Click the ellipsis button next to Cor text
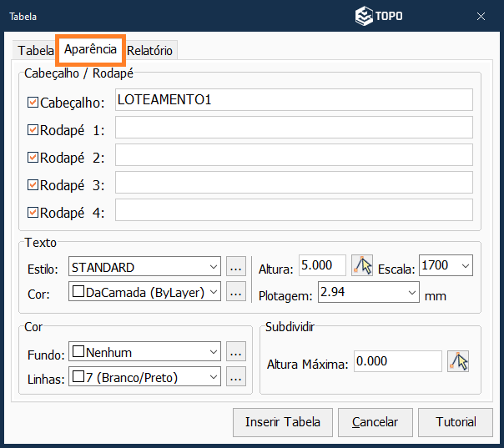Screen dimensions: 504x448 coord(236,291)
